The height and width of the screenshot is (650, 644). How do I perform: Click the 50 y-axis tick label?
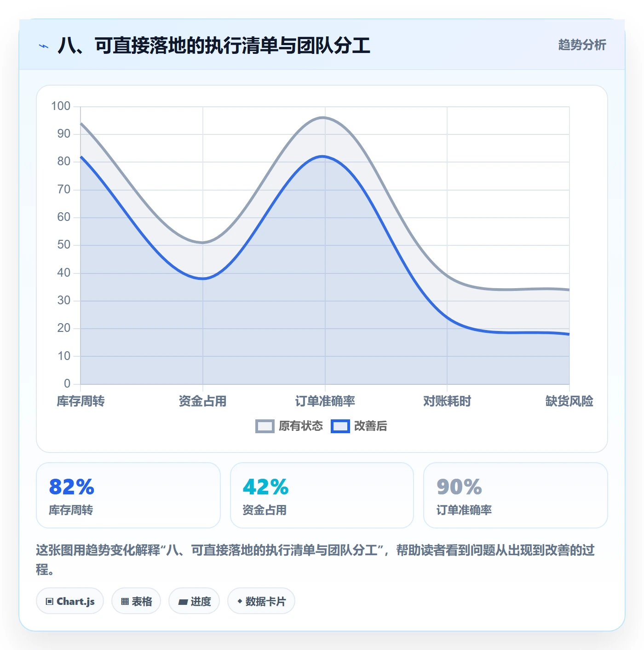click(64, 245)
